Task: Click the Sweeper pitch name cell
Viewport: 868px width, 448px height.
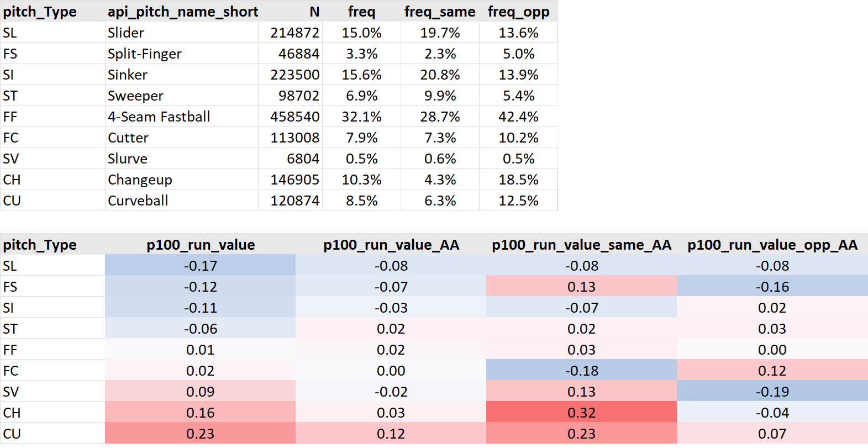Action: click(x=135, y=96)
